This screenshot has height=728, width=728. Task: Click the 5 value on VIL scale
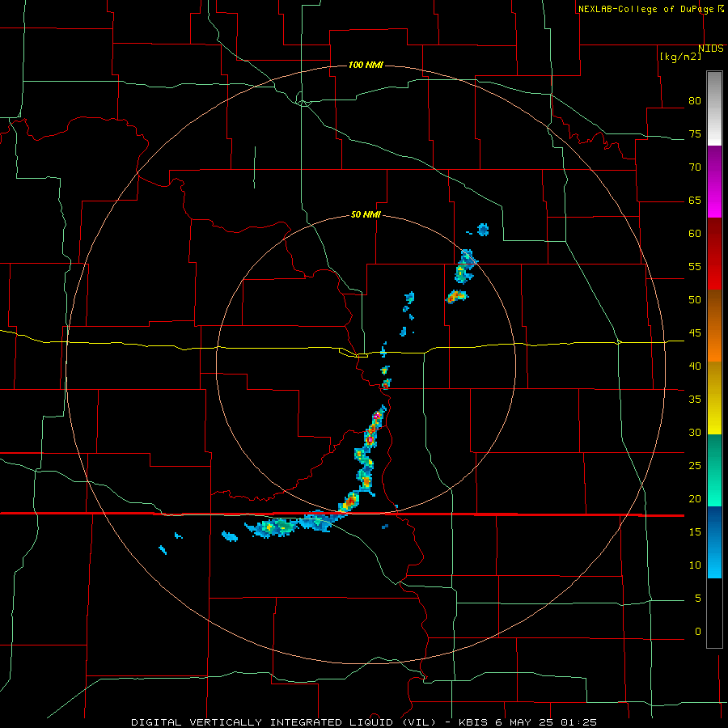tap(698, 598)
